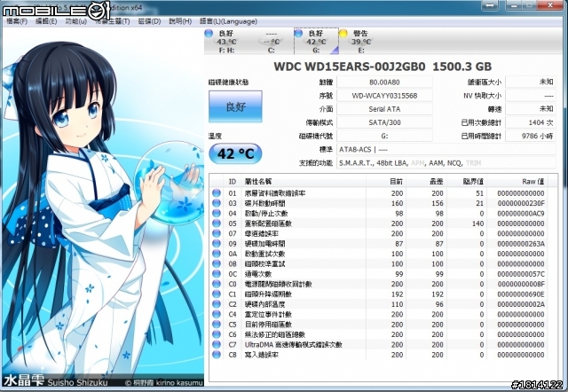This screenshot has width=568, height=392.
Task: Click status icon of attribute 07 row
Action: (x=217, y=233)
